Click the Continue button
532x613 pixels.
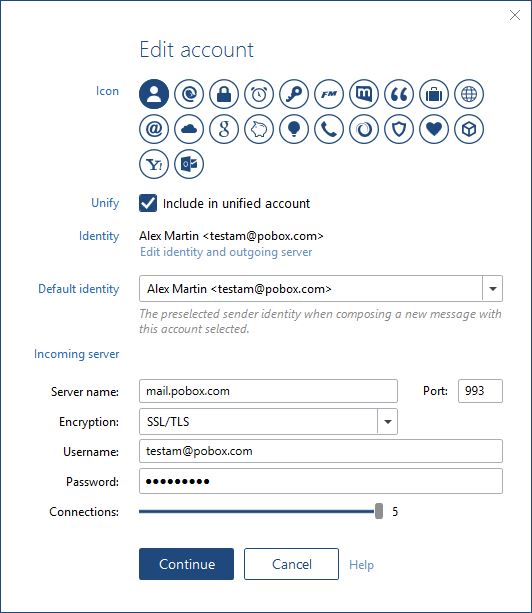click(x=186, y=564)
